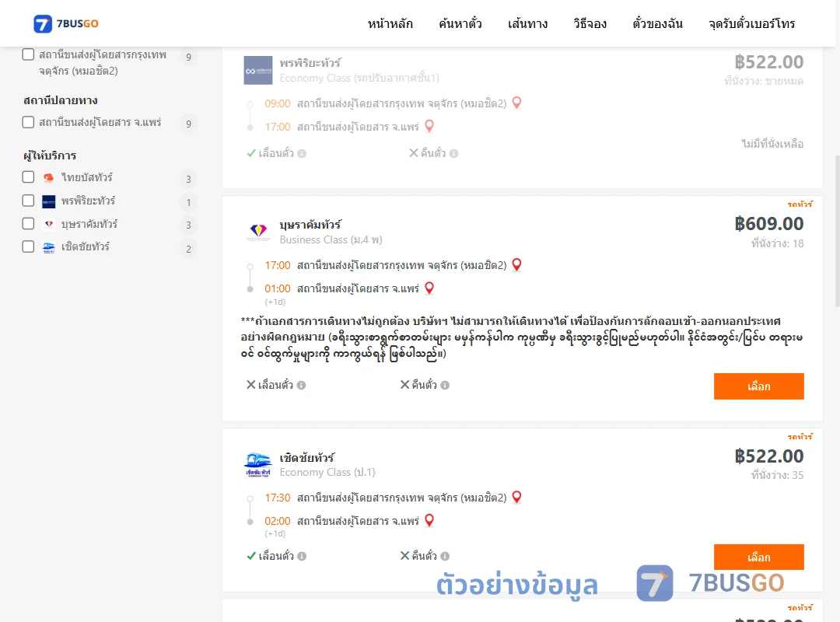Click ที่นั่งว่าง: 18 seat count
840x622 pixels.
pos(777,243)
